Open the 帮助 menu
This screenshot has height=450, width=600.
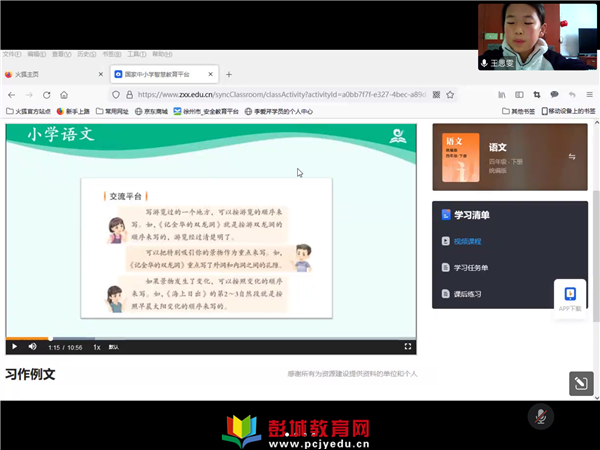point(162,54)
